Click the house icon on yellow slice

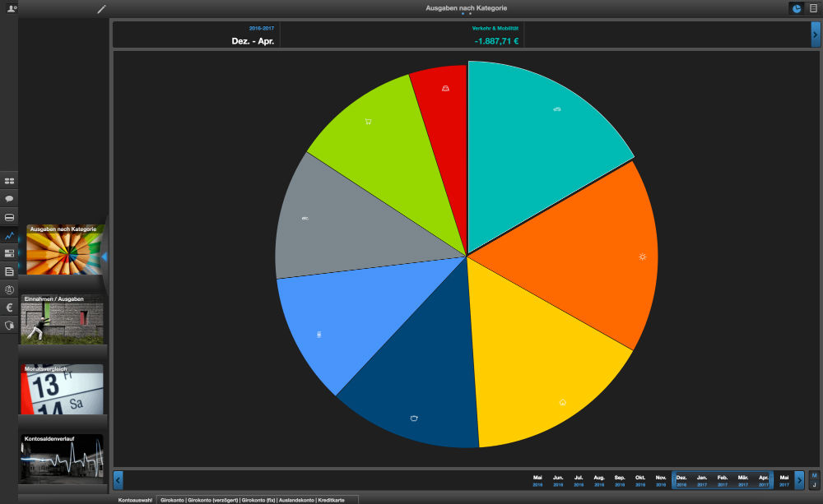(563, 402)
